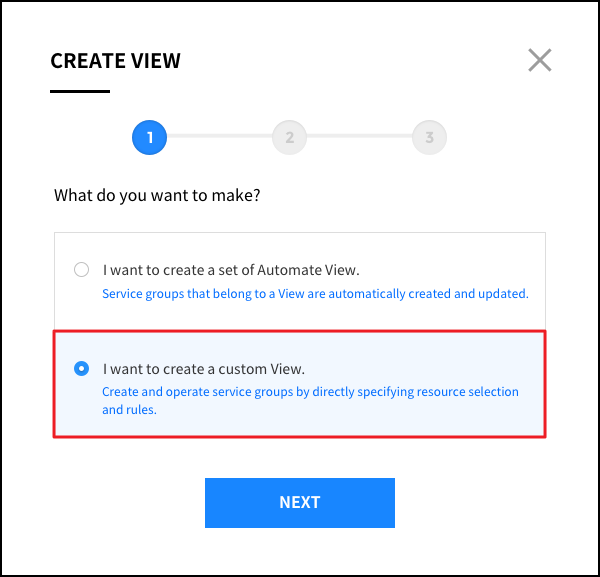Click the CREATE VIEW dialog title

(115, 61)
